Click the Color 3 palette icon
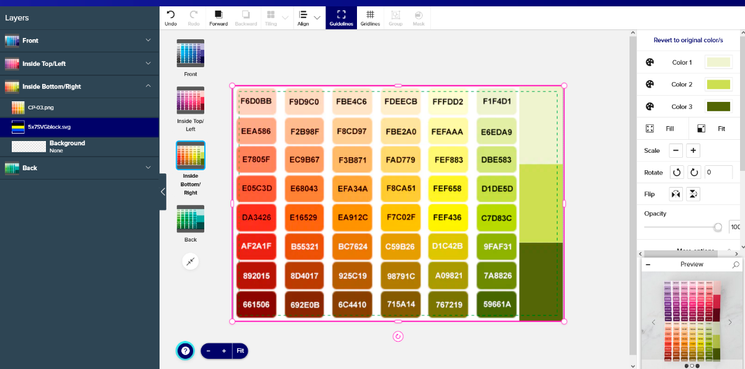 649,106
